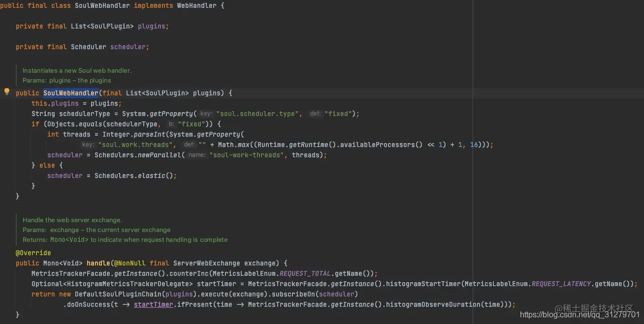Image resolution: width=644 pixels, height=324 pixels.
Task: Click the Schedulers.newParallel call
Action: (138, 155)
